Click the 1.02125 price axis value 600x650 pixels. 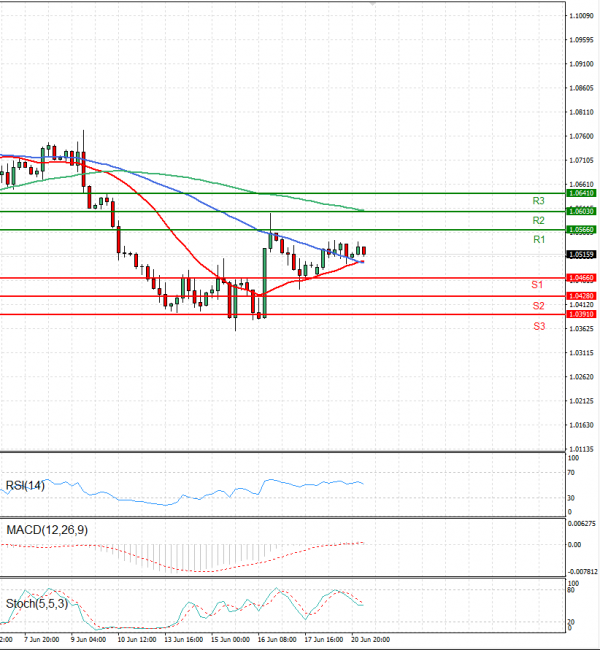tap(582, 401)
